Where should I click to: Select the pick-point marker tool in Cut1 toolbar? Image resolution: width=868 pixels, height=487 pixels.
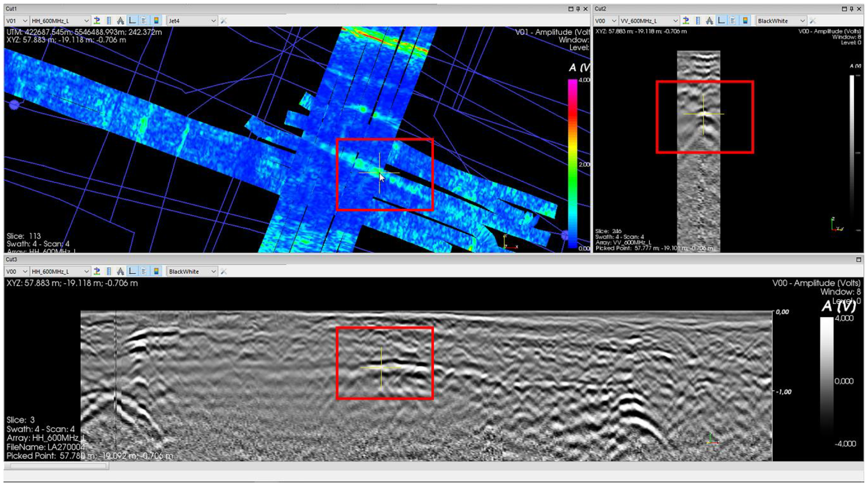click(x=97, y=21)
